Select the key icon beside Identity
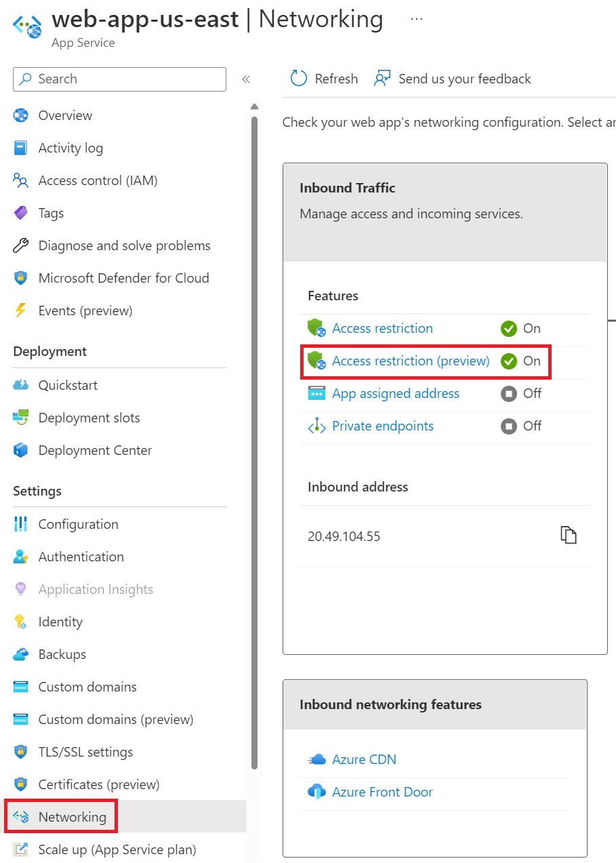Viewport: 616px width, 863px height. click(20, 622)
